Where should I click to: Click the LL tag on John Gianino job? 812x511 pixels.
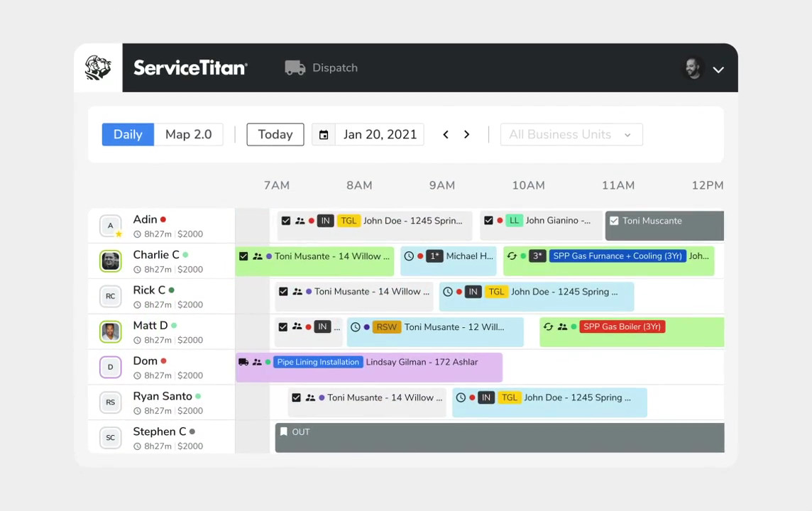click(x=514, y=221)
